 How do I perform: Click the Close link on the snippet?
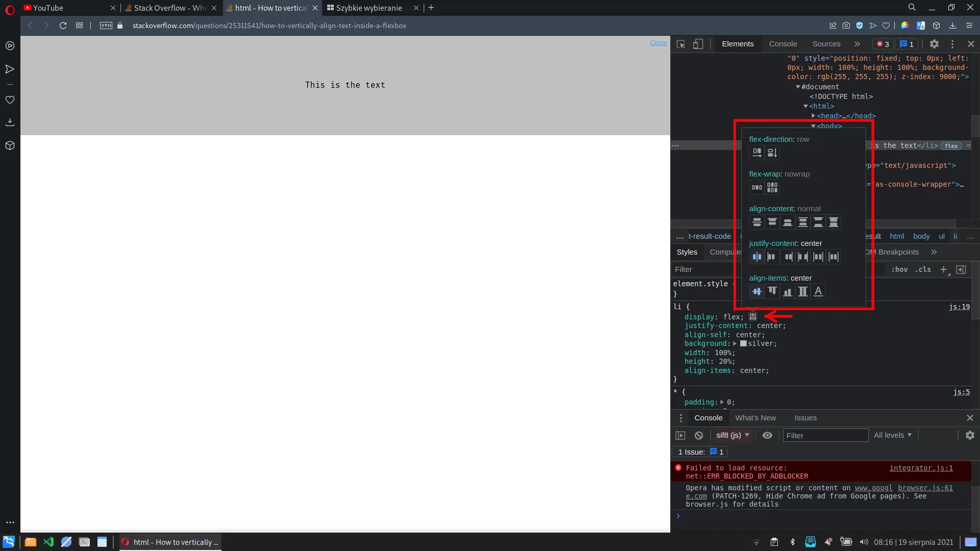[x=658, y=43]
